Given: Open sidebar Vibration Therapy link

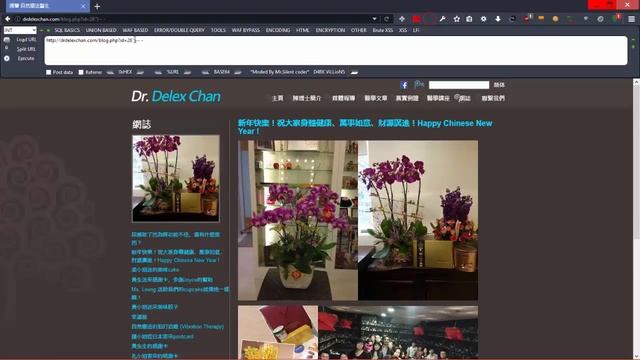Looking at the screenshot, I should (178, 327).
